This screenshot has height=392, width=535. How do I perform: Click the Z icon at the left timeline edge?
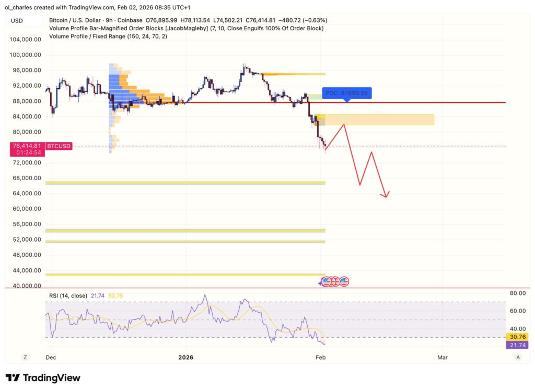pos(25,358)
